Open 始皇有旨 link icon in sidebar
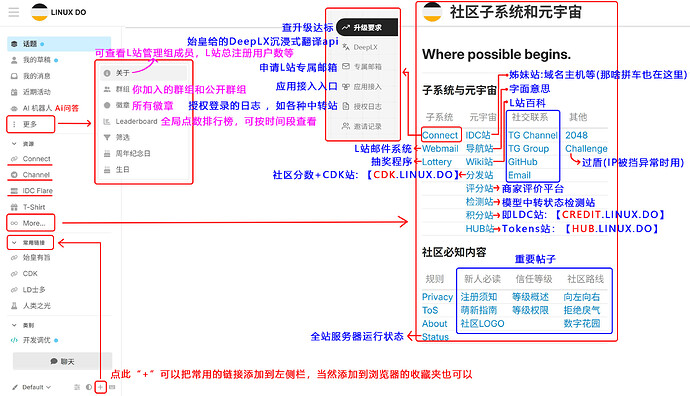The width and height of the screenshot is (690, 396). click(x=14, y=258)
